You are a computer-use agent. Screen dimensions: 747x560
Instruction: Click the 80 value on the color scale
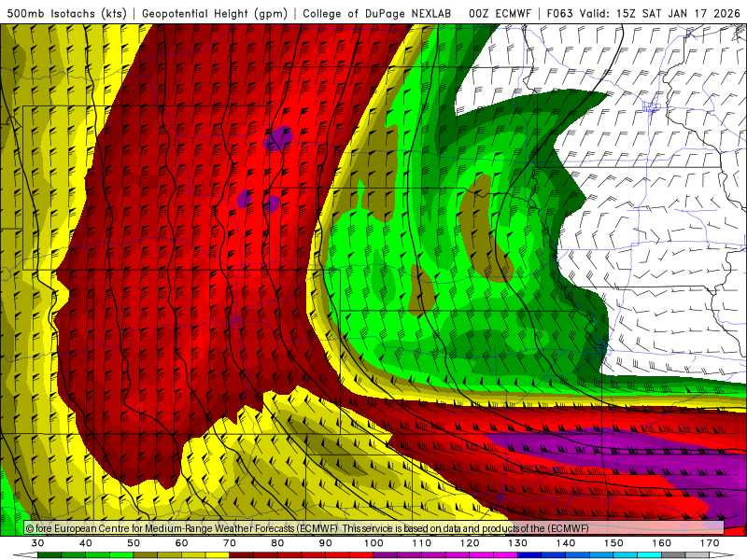[277, 543]
